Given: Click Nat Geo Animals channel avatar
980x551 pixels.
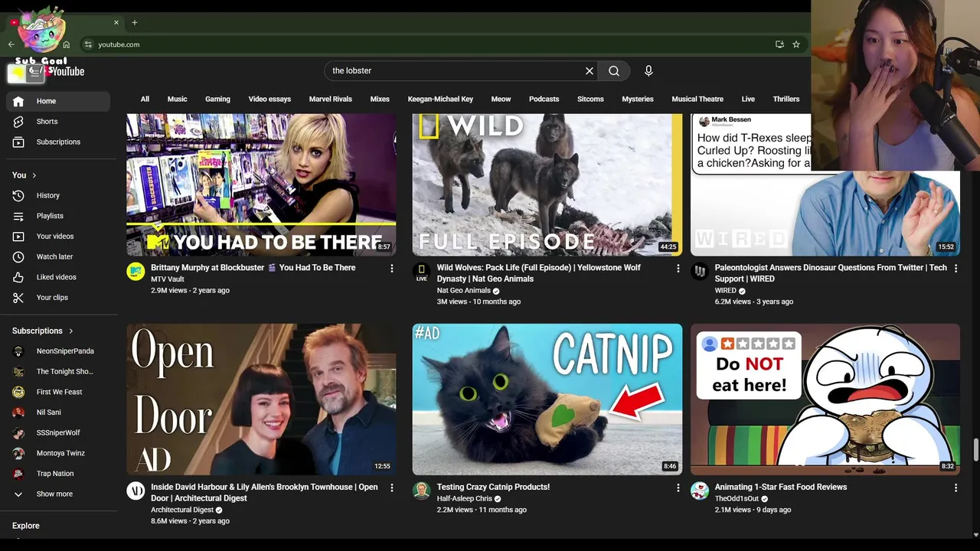Looking at the screenshot, I should (x=421, y=272).
